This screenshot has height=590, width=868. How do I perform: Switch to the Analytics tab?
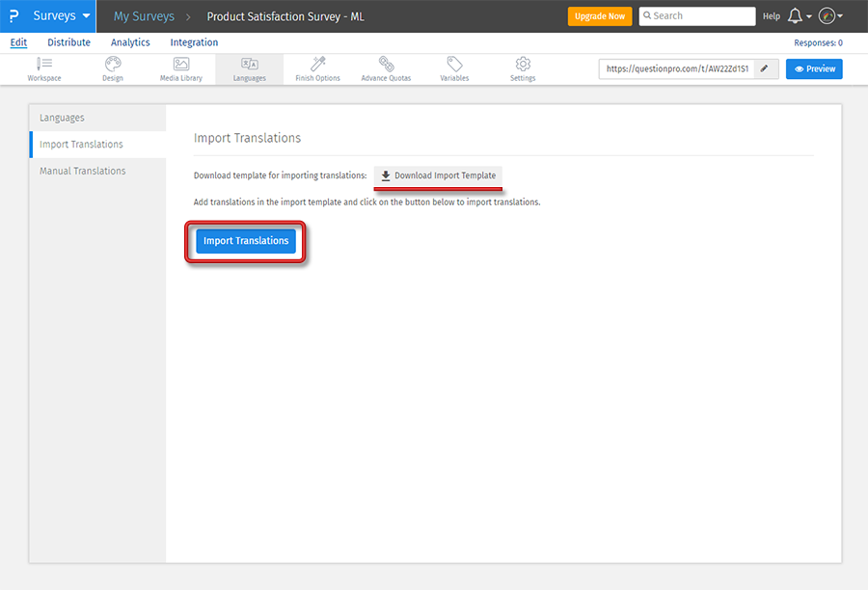130,42
